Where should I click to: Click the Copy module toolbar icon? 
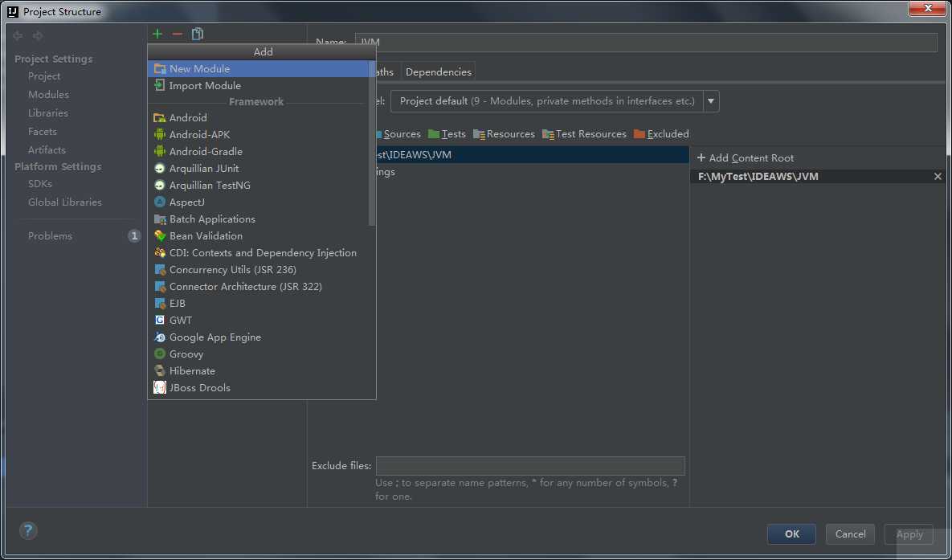[x=198, y=34]
